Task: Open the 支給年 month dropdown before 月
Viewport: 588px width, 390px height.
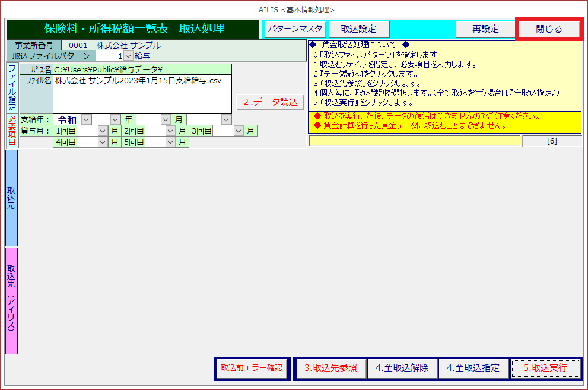Action: click(166, 119)
